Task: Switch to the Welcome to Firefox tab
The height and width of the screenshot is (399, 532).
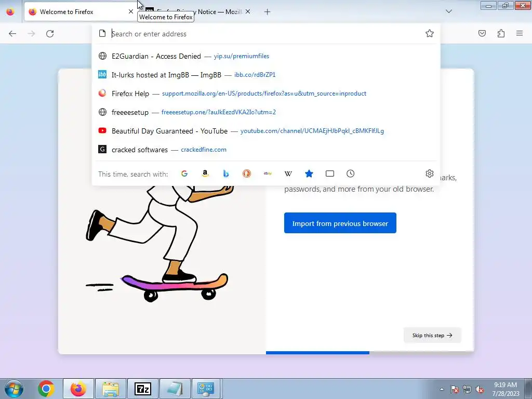Action: [81, 12]
